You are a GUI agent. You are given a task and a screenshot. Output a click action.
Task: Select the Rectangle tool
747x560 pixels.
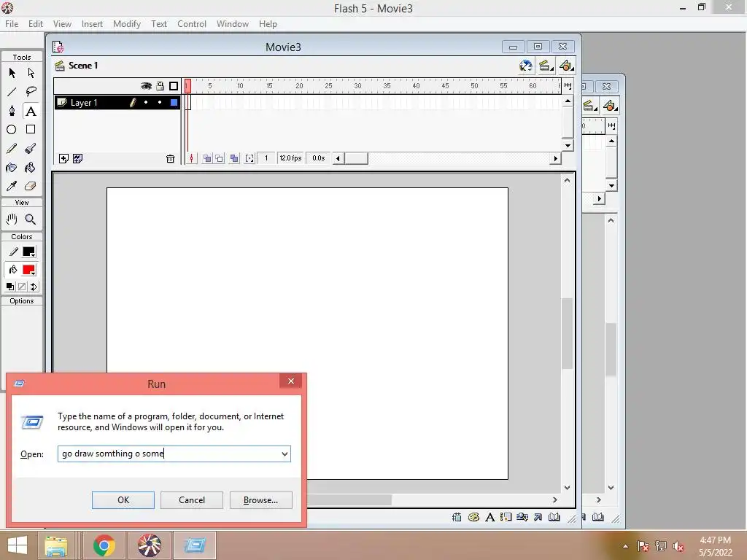(x=31, y=130)
